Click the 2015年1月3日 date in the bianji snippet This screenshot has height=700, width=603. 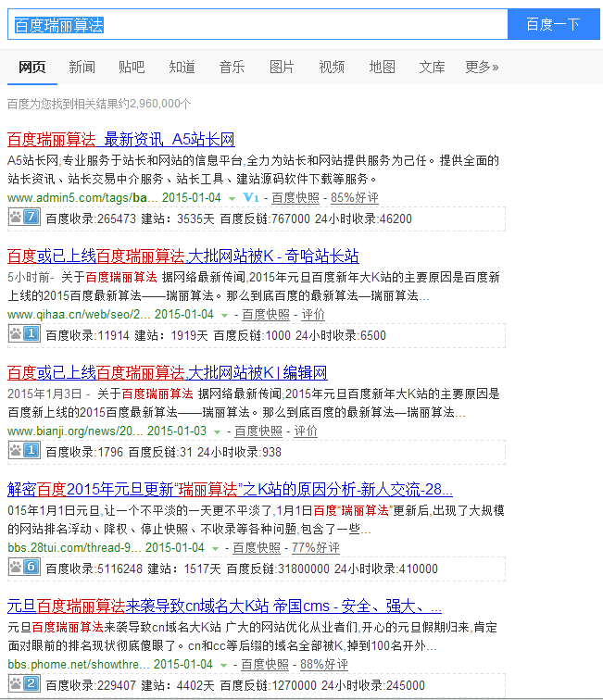[x=45, y=394]
